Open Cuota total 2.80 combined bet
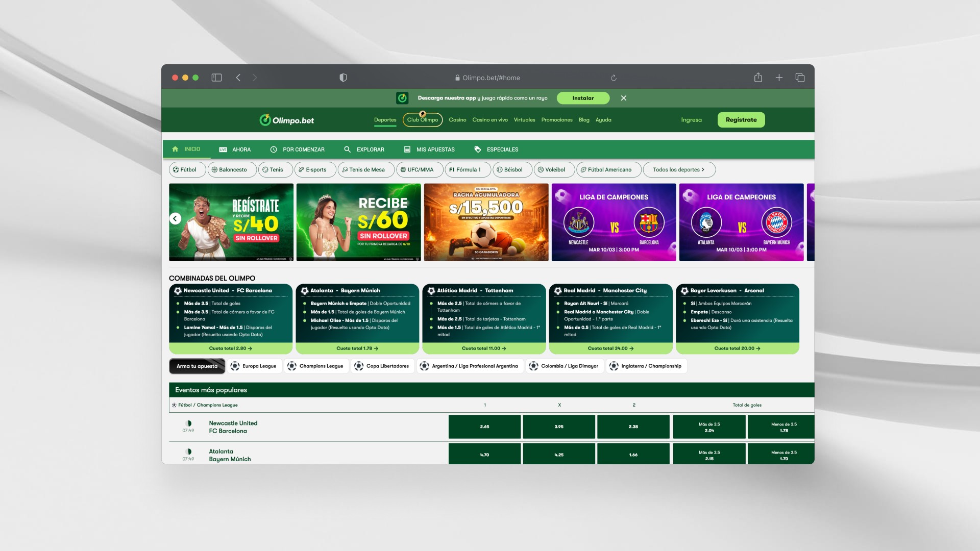The height and width of the screenshot is (551, 980). coord(230,348)
